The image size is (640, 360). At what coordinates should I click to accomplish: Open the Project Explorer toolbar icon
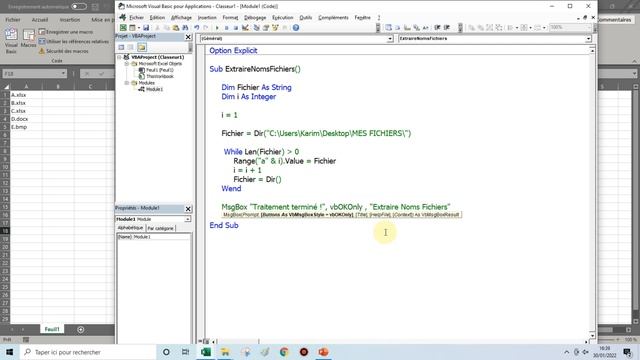256,28
